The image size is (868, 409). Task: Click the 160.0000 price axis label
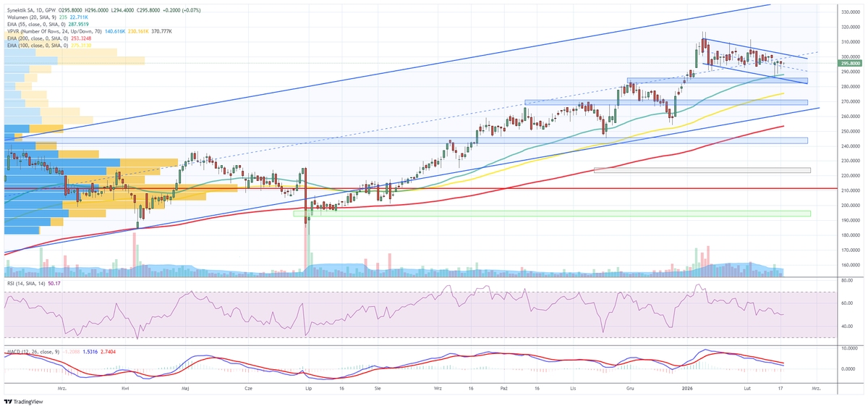(850, 265)
